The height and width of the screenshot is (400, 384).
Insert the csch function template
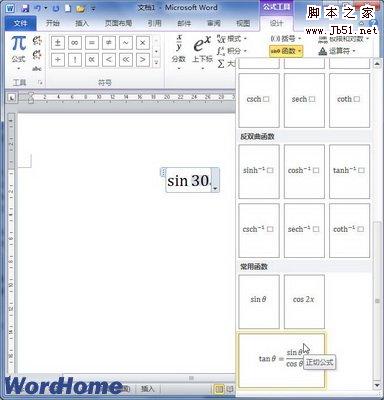point(259,100)
